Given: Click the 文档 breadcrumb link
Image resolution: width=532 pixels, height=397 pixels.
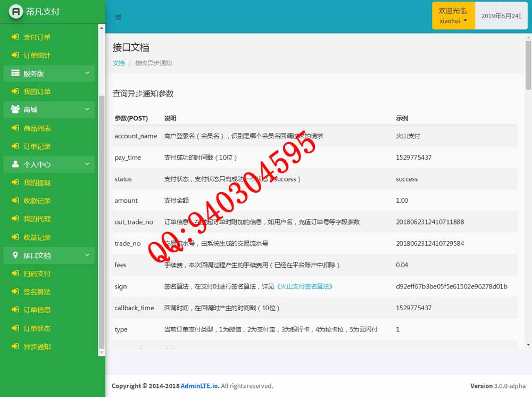Looking at the screenshot, I should click(119, 63).
